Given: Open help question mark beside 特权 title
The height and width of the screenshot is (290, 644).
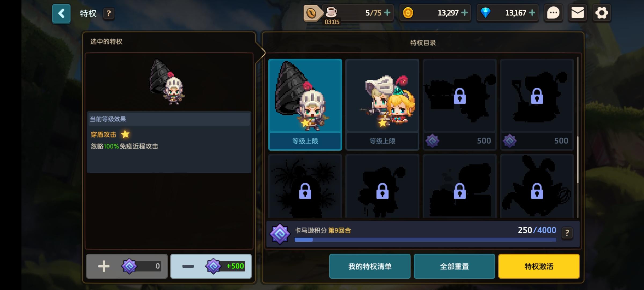Looking at the screenshot, I should [109, 13].
